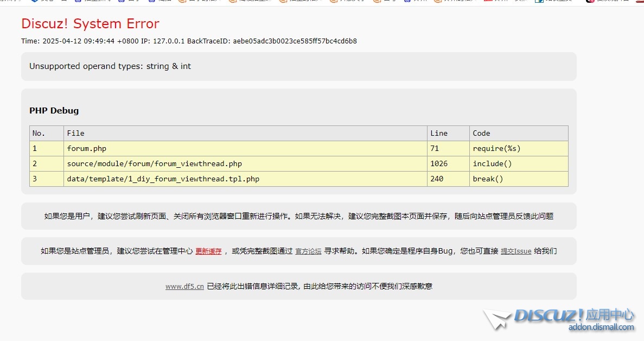Click the Code column header
The width and height of the screenshot is (644, 341).
pos(481,133)
